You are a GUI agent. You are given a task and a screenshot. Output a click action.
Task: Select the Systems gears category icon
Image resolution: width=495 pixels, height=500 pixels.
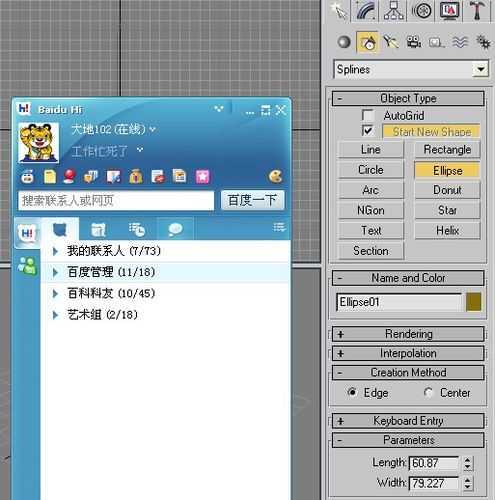[483, 42]
